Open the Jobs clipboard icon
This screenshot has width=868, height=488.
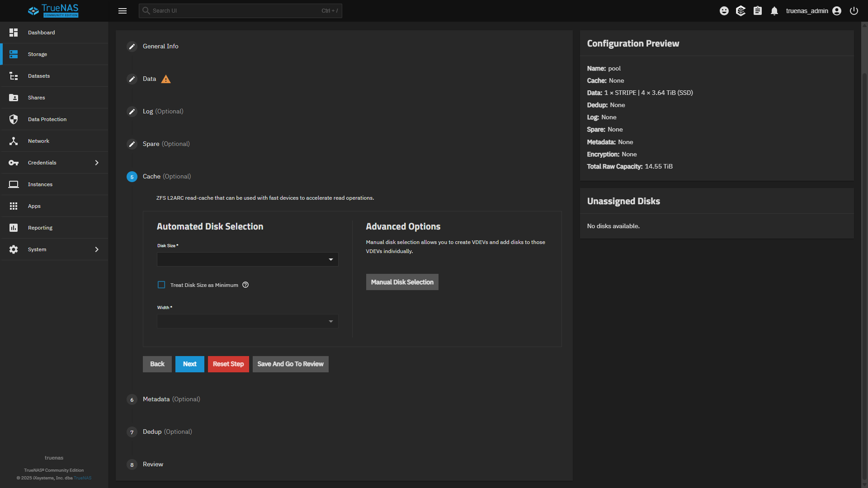[x=758, y=11]
